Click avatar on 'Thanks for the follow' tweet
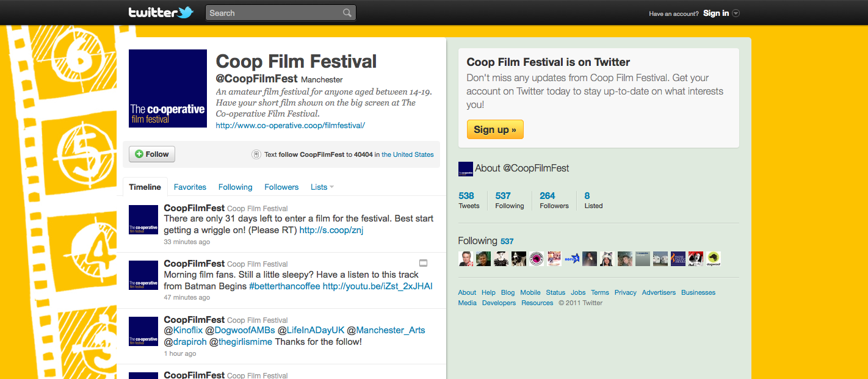Screen dimensions: 868x379 point(143,333)
